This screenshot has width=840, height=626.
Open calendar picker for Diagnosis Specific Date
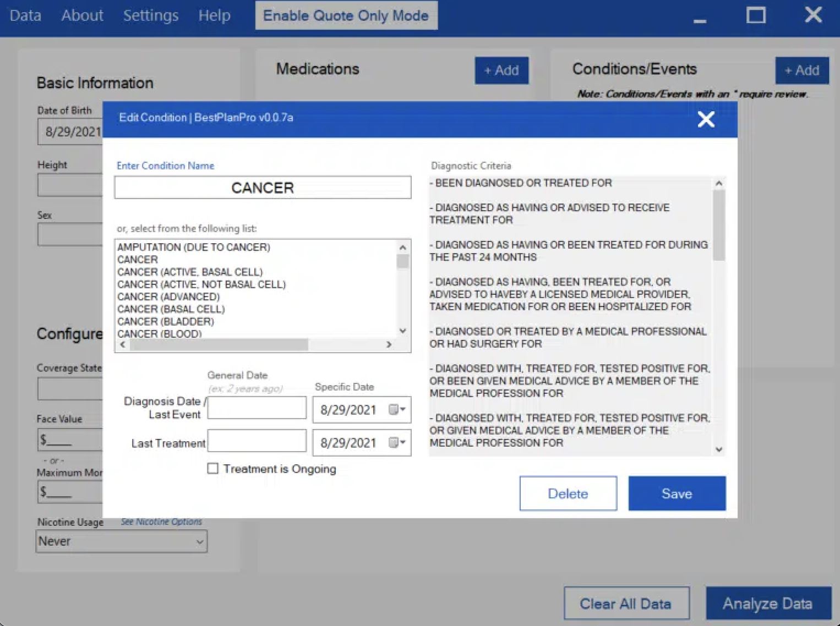[x=397, y=410]
